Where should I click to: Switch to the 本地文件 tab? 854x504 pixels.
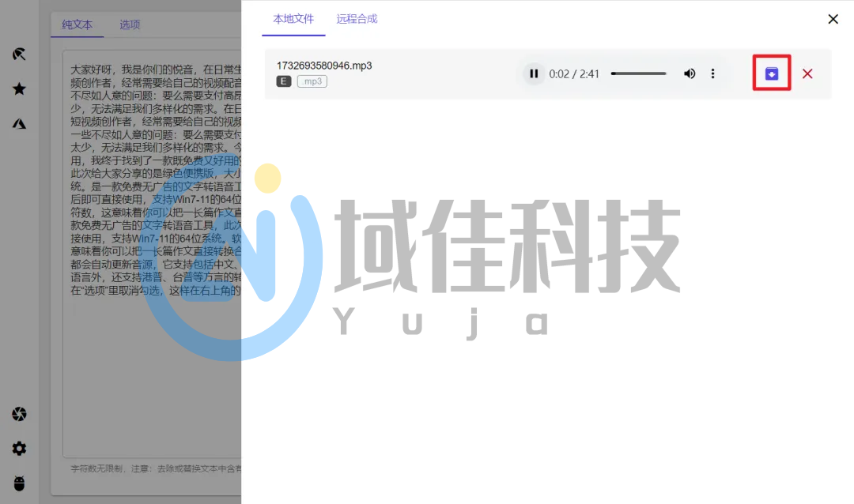point(293,19)
